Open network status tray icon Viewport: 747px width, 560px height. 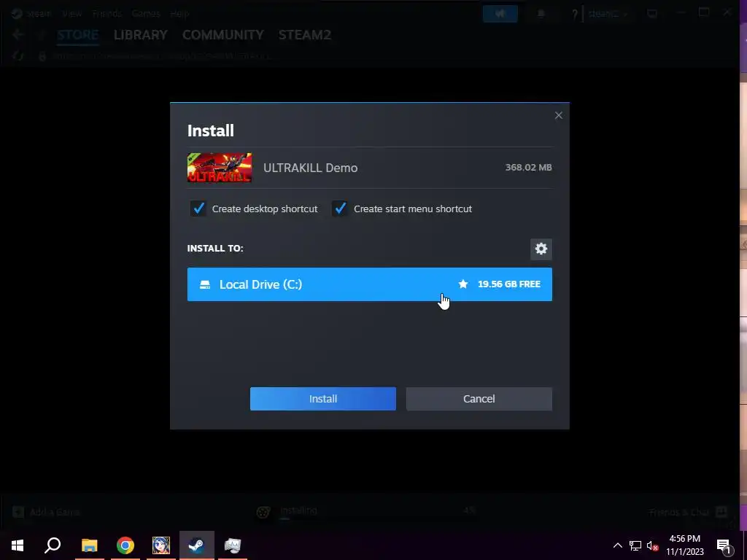click(x=635, y=545)
